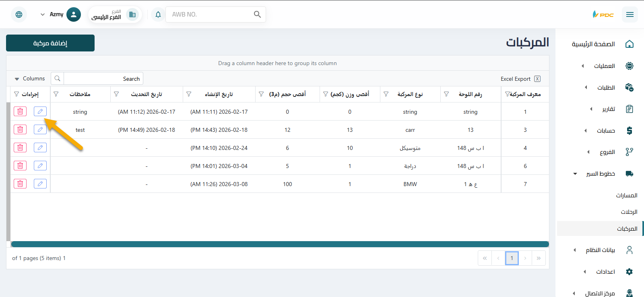Filter the معرف المركبة column
The height and width of the screenshot is (297, 644).
pyautogui.click(x=508, y=94)
